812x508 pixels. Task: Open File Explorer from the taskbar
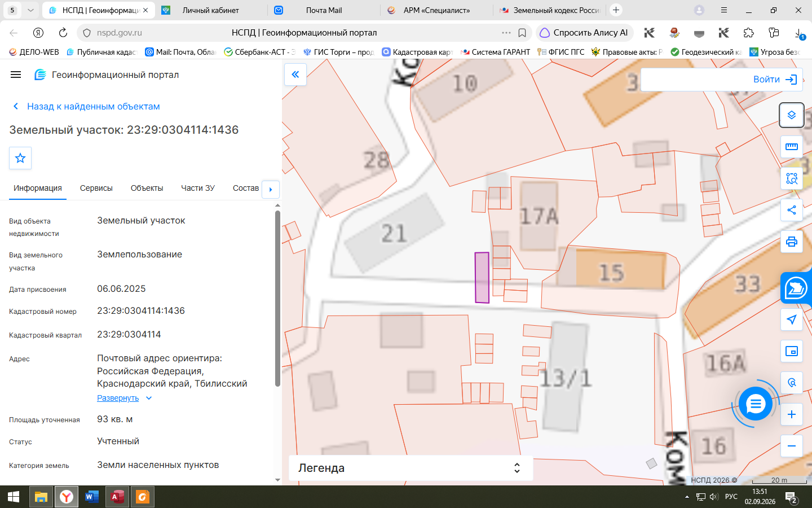(x=41, y=497)
